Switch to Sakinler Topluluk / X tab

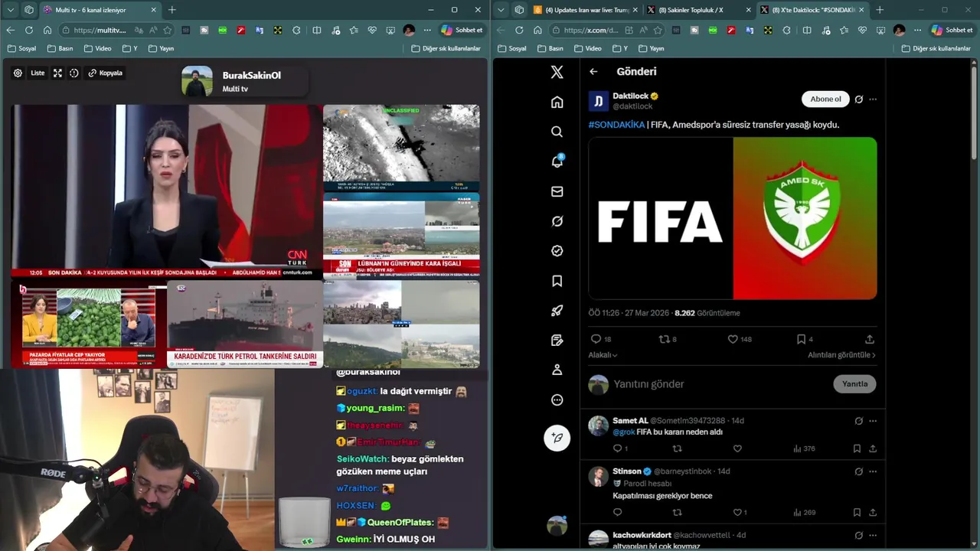click(699, 10)
